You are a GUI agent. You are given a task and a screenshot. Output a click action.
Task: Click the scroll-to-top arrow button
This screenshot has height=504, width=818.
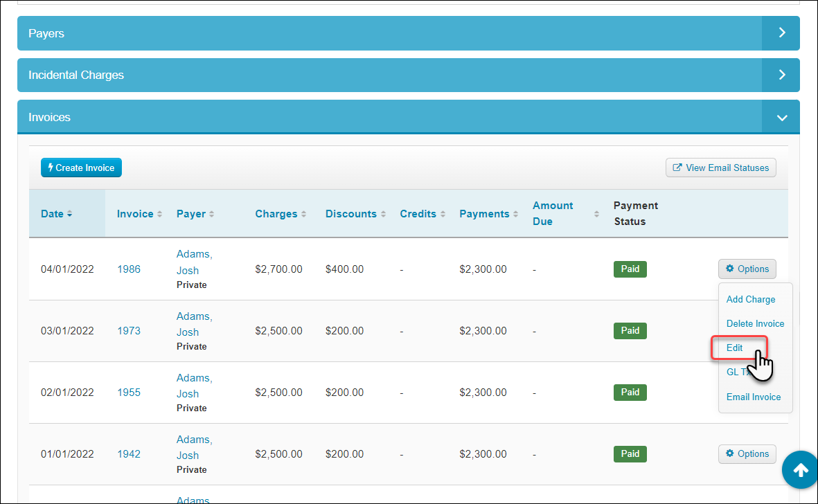click(x=800, y=470)
